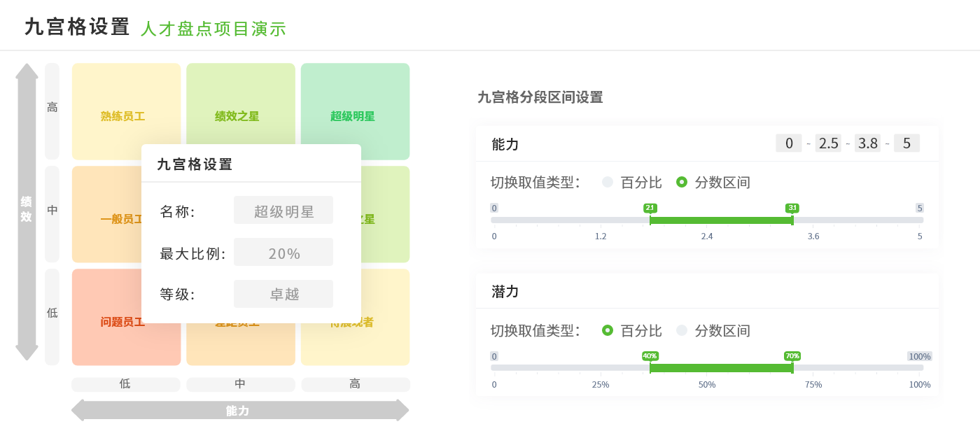The height and width of the screenshot is (438, 980).
Task: Edit the 最大比例 field showing 20%
Action: click(283, 252)
